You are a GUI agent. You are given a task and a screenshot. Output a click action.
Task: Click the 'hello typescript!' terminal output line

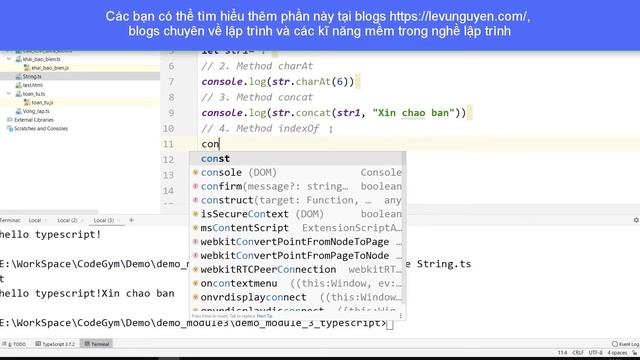(x=50, y=235)
